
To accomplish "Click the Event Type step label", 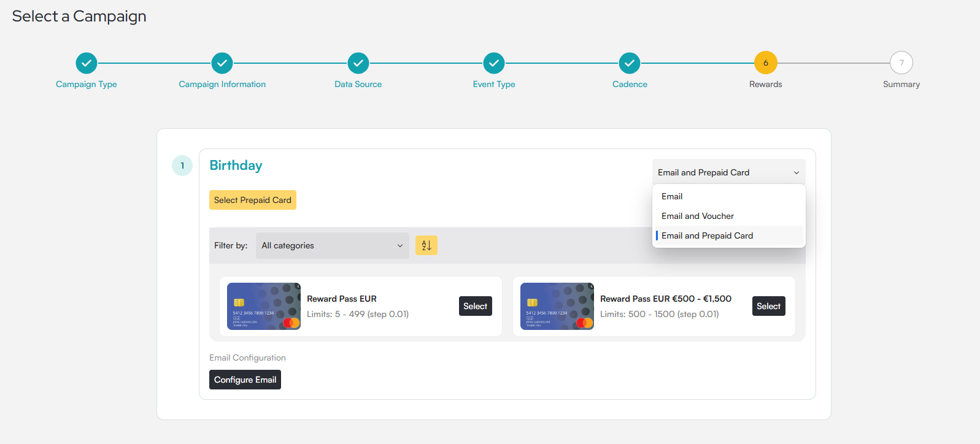I will pos(494,84).
